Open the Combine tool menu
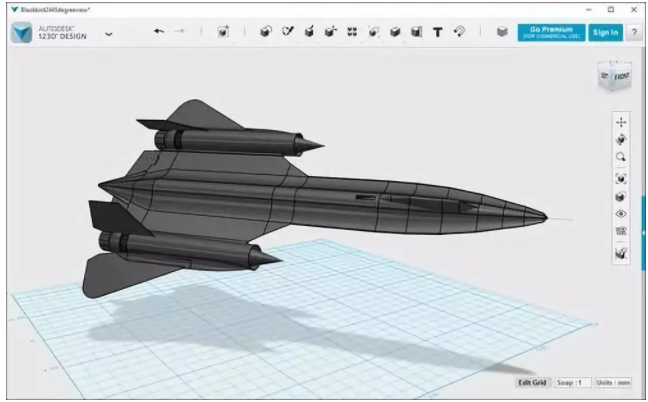Screen dimensions: 648x402 point(395,32)
